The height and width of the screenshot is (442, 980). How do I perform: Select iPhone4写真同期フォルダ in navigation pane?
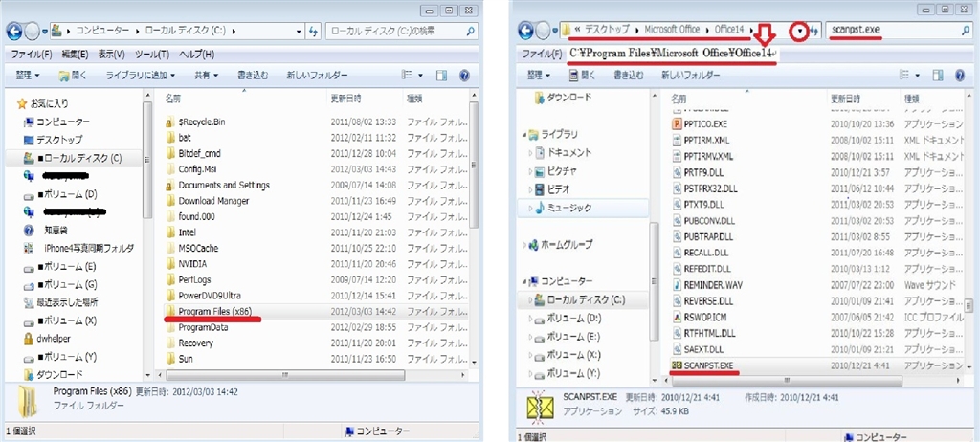88,248
